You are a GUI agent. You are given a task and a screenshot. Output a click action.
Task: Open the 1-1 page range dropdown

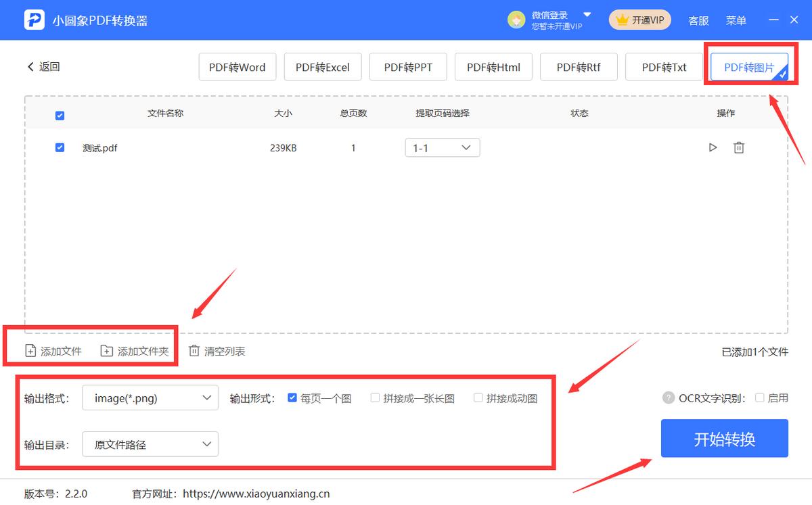tap(442, 147)
